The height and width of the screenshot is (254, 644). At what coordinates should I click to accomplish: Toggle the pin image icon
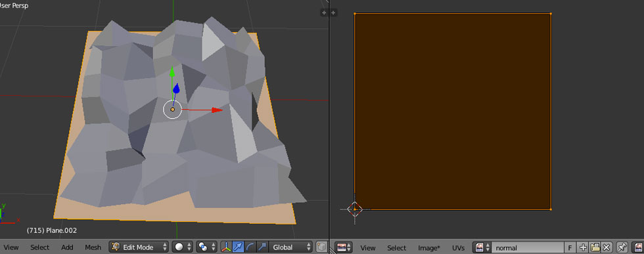622,247
